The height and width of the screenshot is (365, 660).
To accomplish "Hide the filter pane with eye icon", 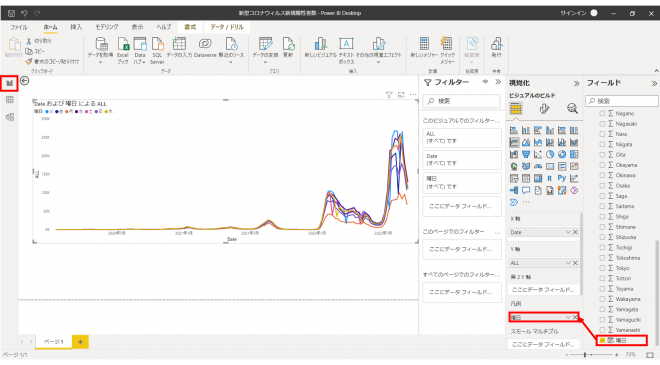I will coord(485,82).
